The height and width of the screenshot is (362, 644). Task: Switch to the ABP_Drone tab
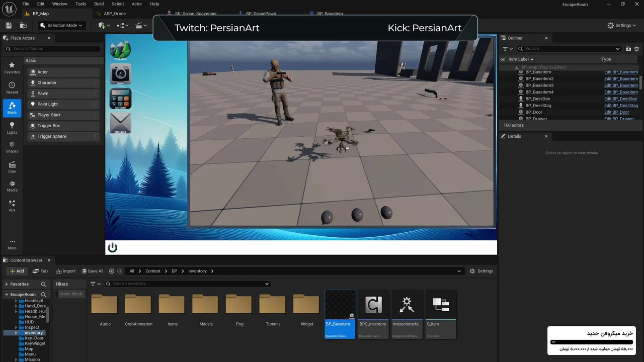(x=114, y=14)
